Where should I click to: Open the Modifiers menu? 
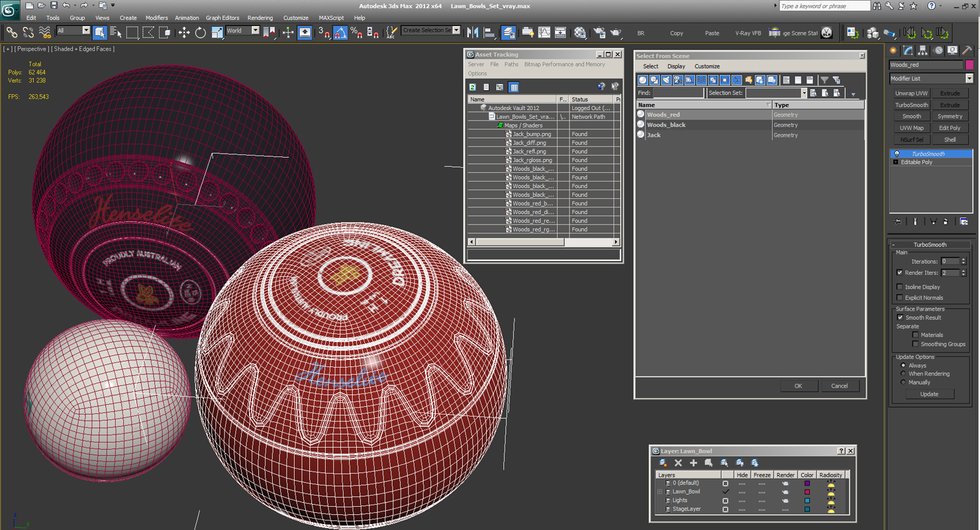click(156, 18)
